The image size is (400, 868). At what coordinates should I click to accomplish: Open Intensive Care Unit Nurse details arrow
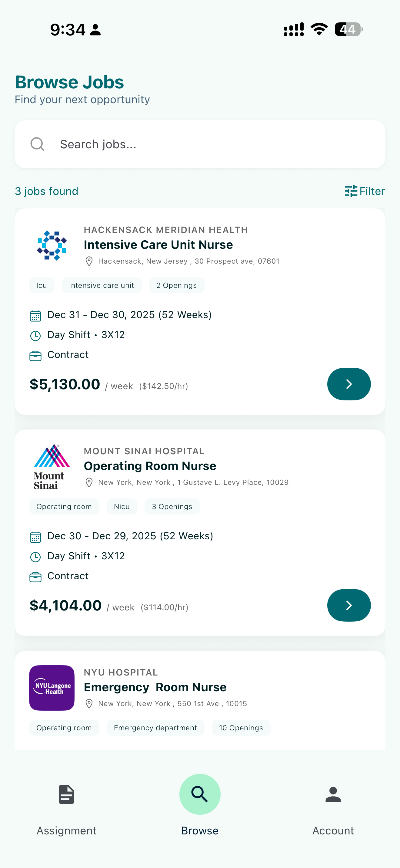point(349,384)
